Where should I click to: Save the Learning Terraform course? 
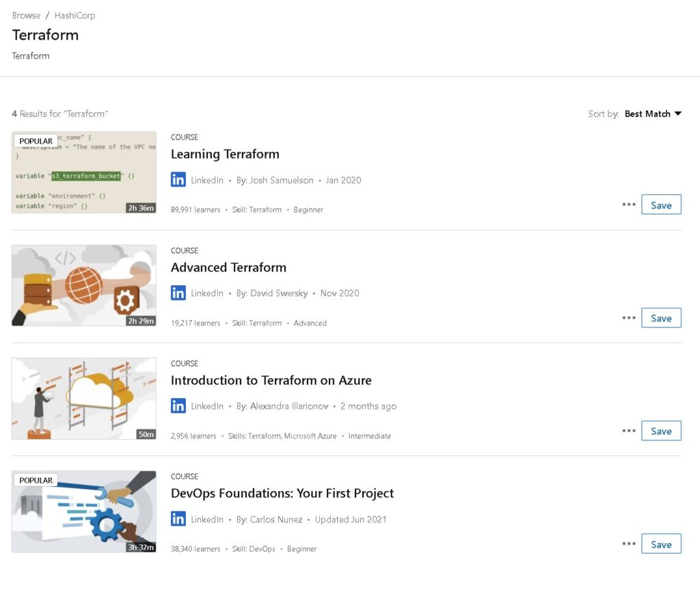pyautogui.click(x=661, y=204)
